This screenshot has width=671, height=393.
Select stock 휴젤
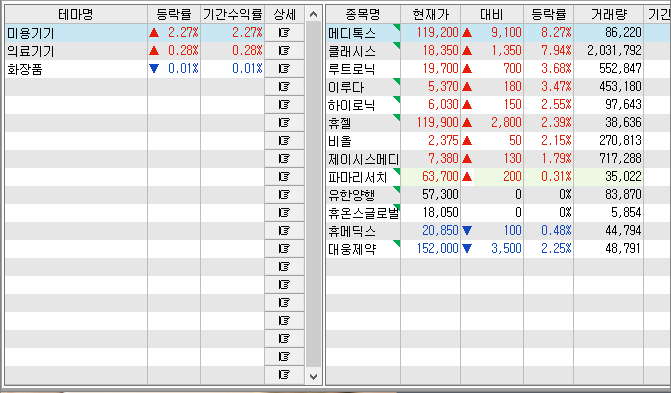tap(340, 123)
